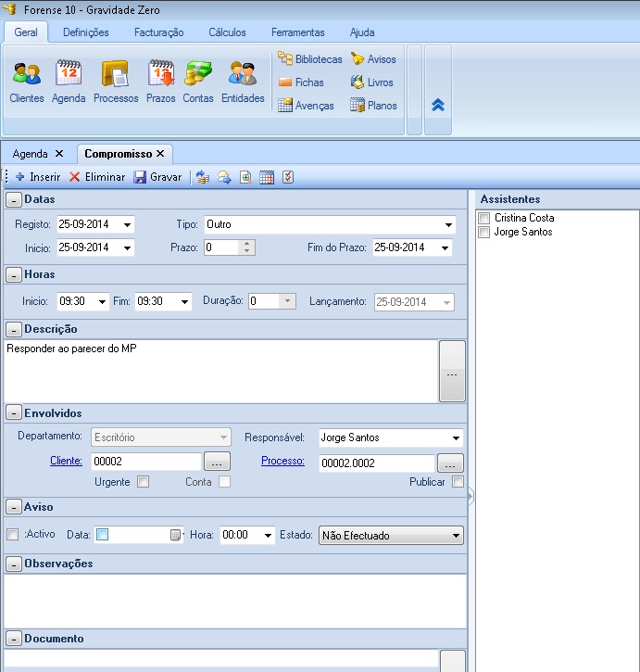Collapse the Horas section
Image resolution: width=640 pixels, height=672 pixels.
(x=14, y=275)
